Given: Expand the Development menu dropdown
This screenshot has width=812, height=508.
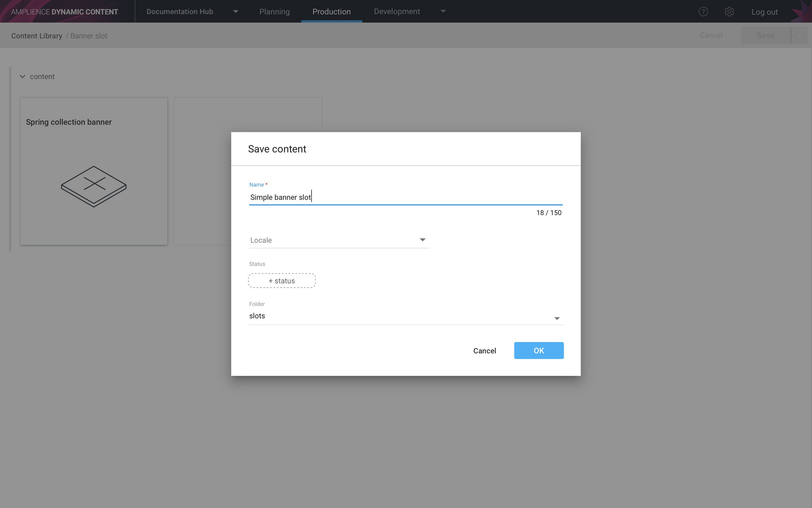Looking at the screenshot, I should (443, 11).
